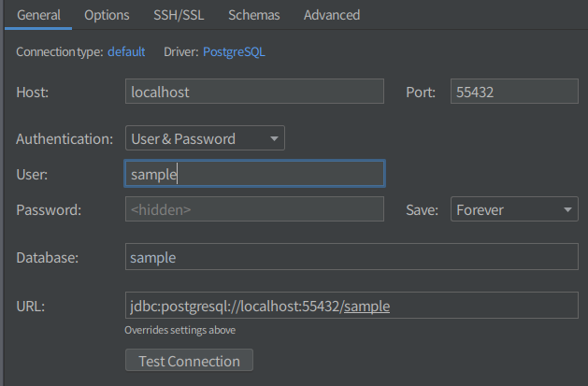Select the Schemas tab
588x386 pixels.
[253, 15]
